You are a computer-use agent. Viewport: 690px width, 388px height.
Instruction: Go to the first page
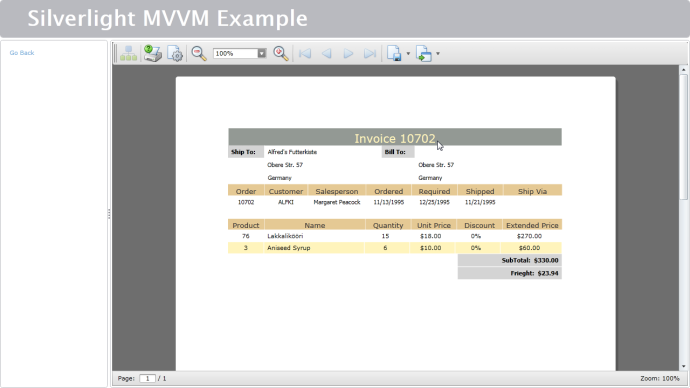click(x=305, y=53)
